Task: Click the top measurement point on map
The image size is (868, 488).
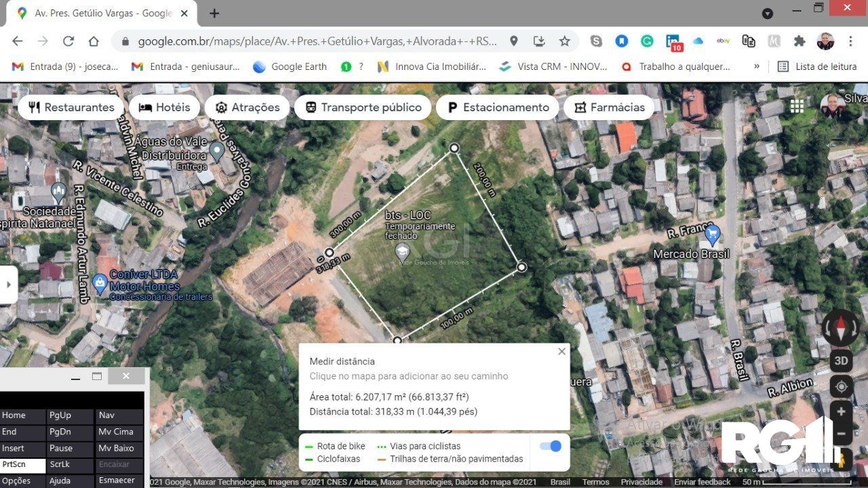Action: coord(454,148)
